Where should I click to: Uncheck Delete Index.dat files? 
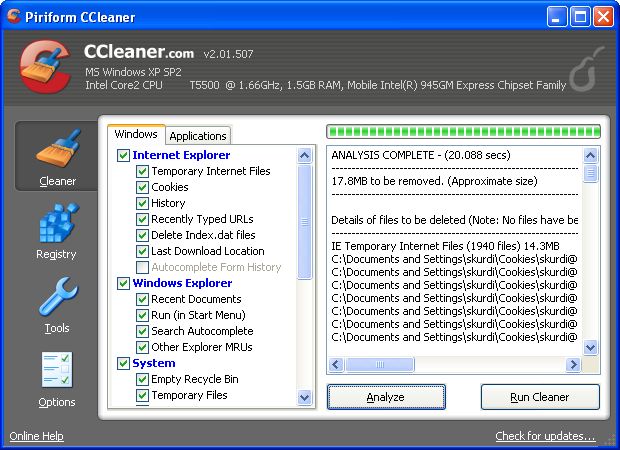[x=142, y=235]
